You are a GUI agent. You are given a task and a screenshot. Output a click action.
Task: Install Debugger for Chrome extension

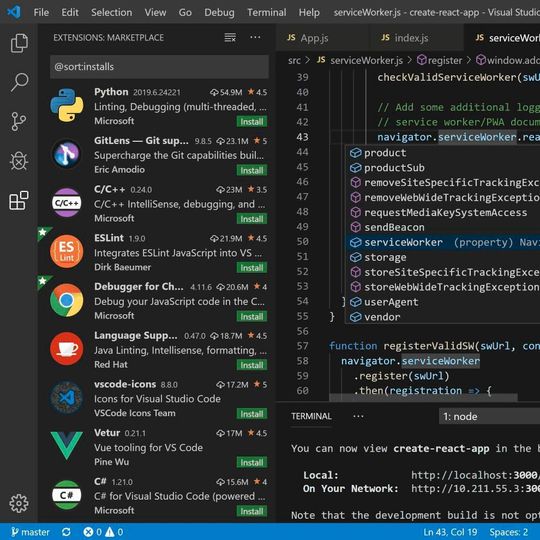click(252, 316)
